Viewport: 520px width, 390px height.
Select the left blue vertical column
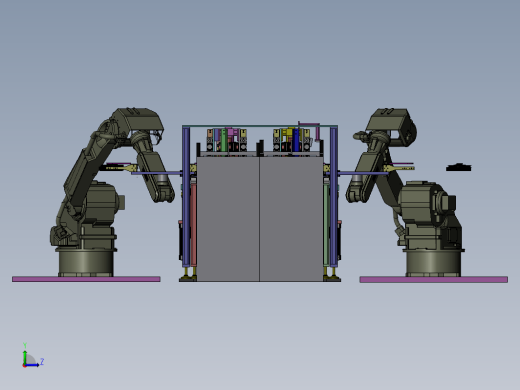[186, 197]
